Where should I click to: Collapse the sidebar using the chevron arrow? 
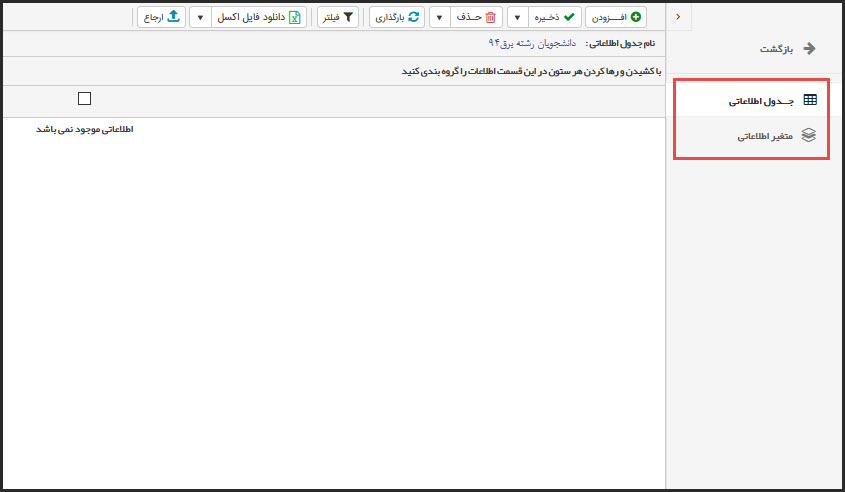[678, 17]
